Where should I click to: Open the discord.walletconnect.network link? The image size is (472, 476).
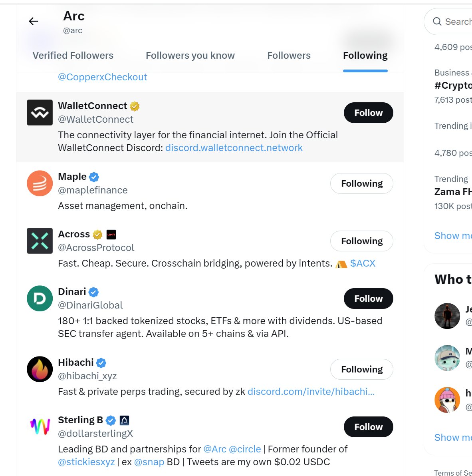point(234,148)
